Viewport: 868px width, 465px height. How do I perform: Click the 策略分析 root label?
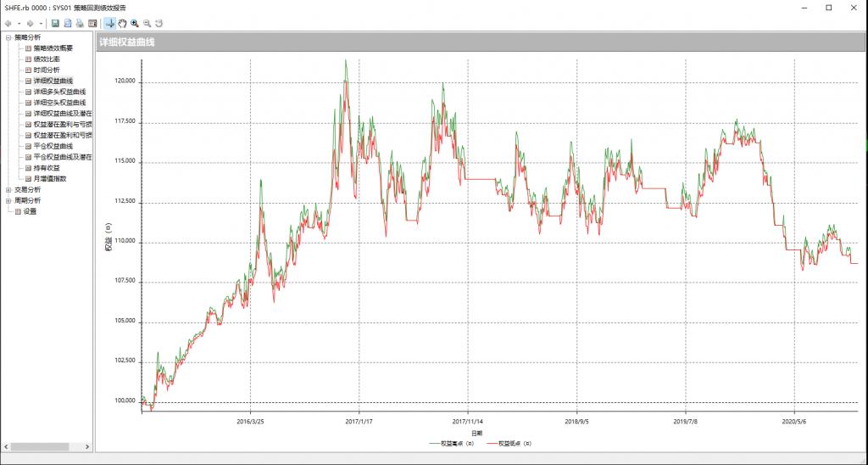[x=27, y=37]
